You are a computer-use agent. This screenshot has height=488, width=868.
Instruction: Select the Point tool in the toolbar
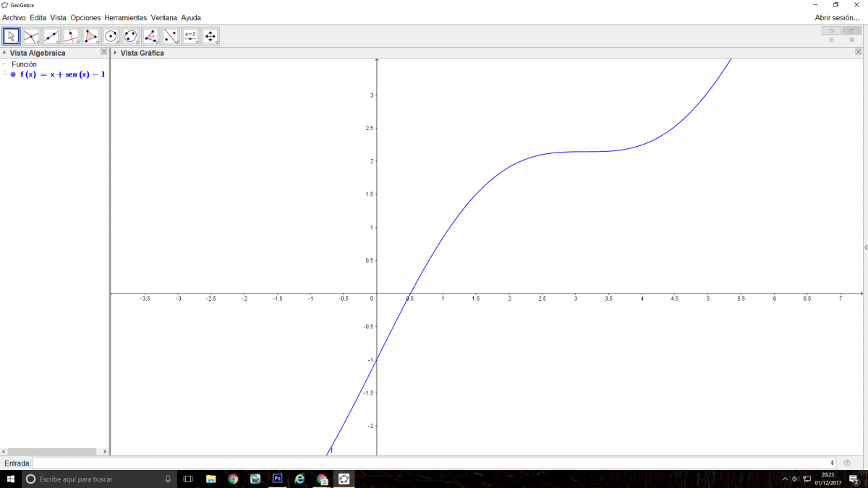point(31,36)
